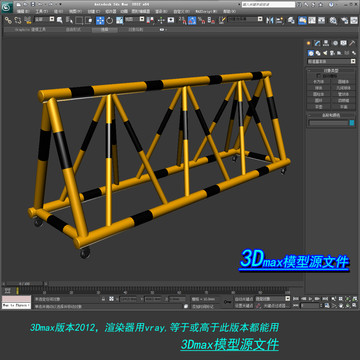Click the Mirror tool icon
The height and width of the screenshot is (360, 360).
(269, 20)
